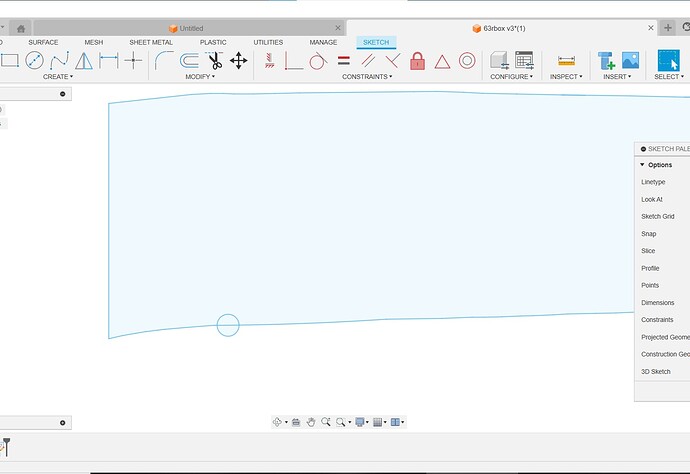Select the Center Diameter Circle tool
The width and height of the screenshot is (690, 474).
click(x=34, y=60)
